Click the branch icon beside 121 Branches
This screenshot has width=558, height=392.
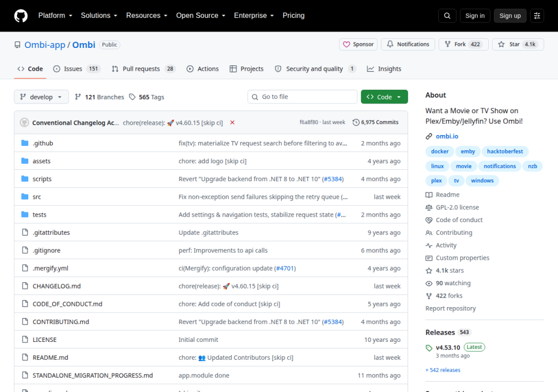coord(77,97)
